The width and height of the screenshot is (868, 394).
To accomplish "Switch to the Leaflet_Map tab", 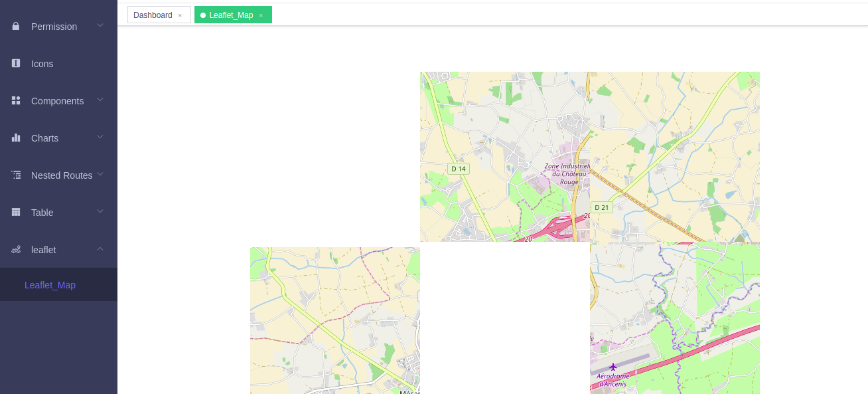I will tap(232, 15).
